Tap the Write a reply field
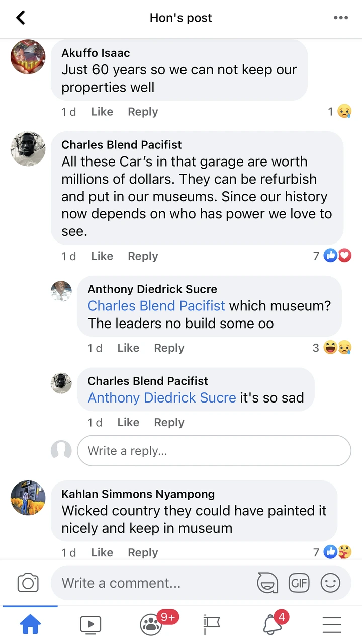Viewport: 362px width, 644px height. [214, 450]
